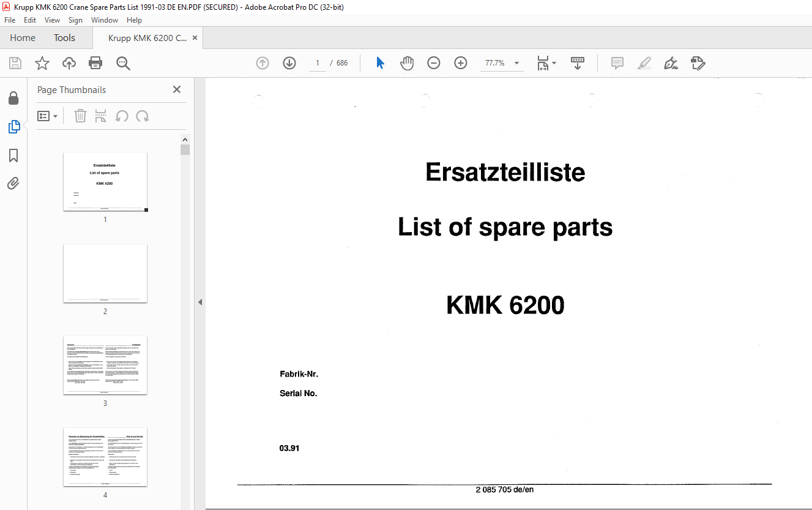The image size is (812, 510).
Task: Click the 'List of spare parts' heading
Action: 505,227
